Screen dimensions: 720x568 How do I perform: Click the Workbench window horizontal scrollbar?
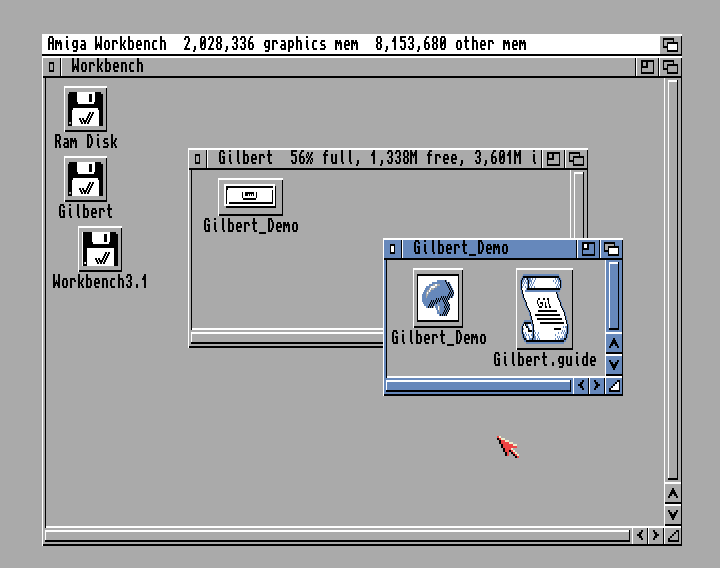coord(337,535)
